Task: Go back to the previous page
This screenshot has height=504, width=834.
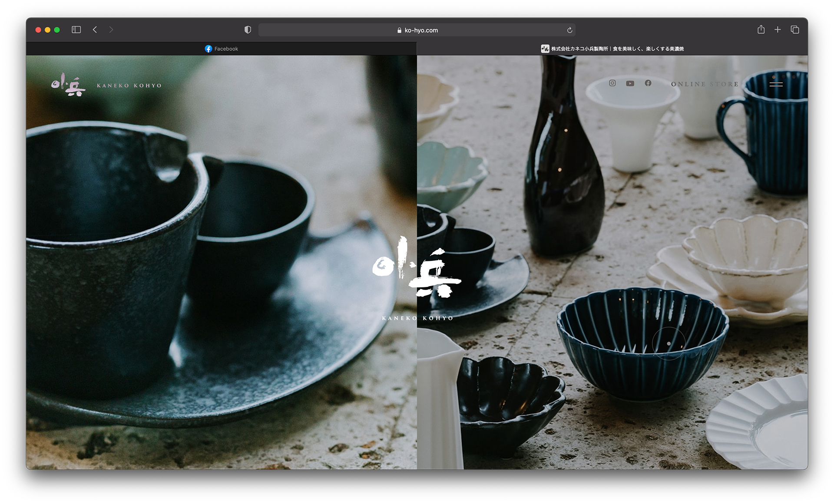Action: [x=95, y=30]
